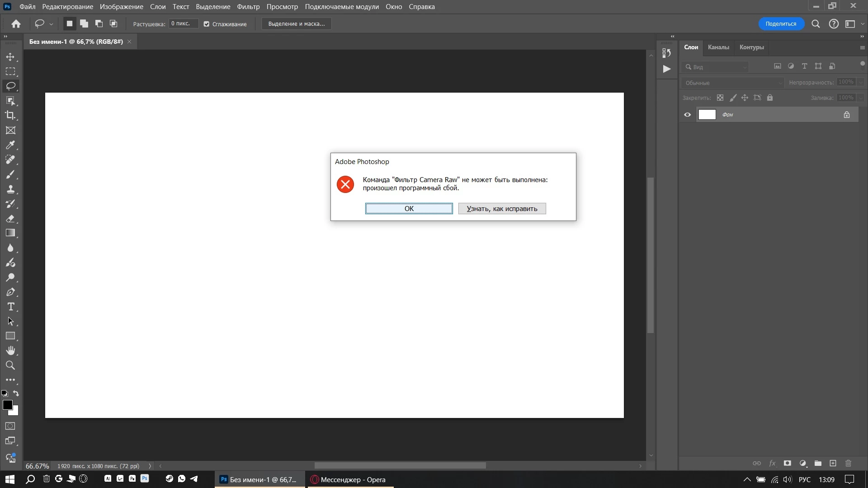This screenshot has width=868, height=488.
Task: Toggle the Сглаживание checkbox
Action: [x=207, y=24]
